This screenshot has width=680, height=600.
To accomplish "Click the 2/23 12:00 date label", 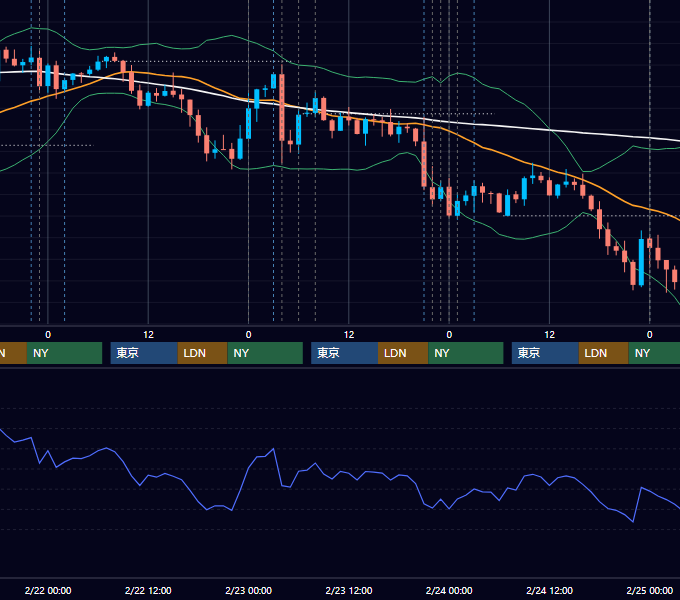I will [x=349, y=590].
